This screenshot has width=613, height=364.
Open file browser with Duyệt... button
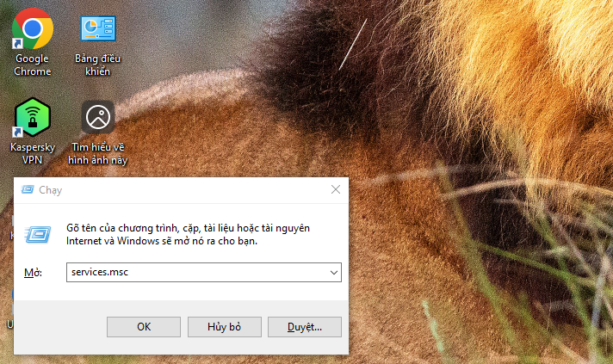(x=305, y=327)
